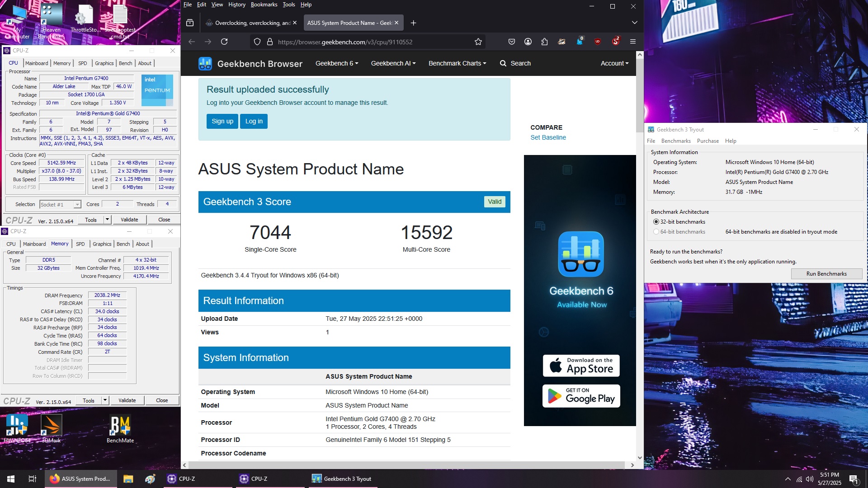Expand Account navbar dropdown
The image size is (868, 488).
(x=614, y=63)
